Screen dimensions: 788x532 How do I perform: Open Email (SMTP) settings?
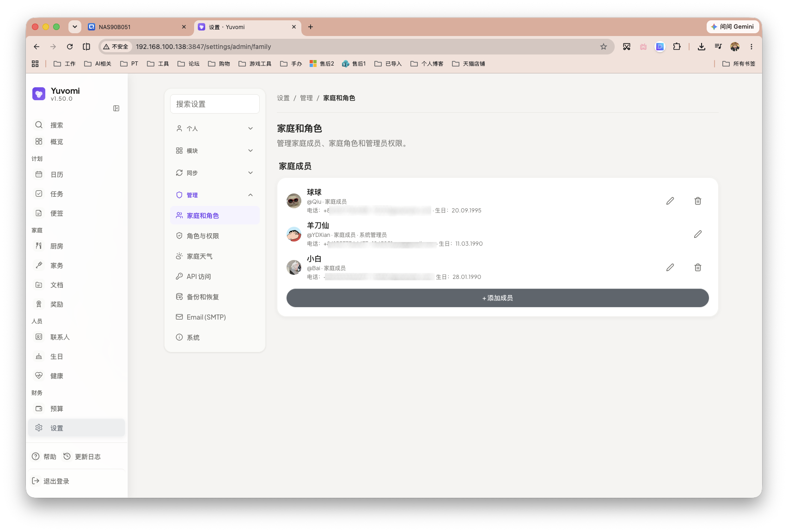pyautogui.click(x=215, y=317)
